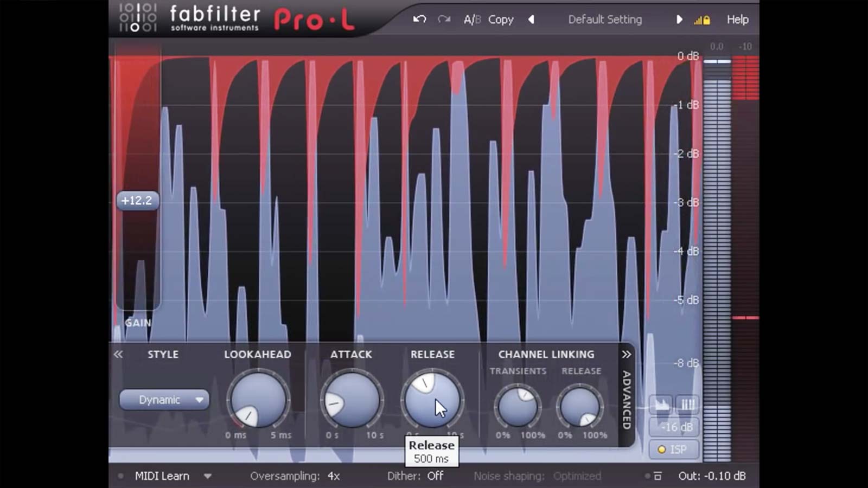This screenshot has width=868, height=488.
Task: Click the padlock icon next to preset name
Action: point(706,19)
